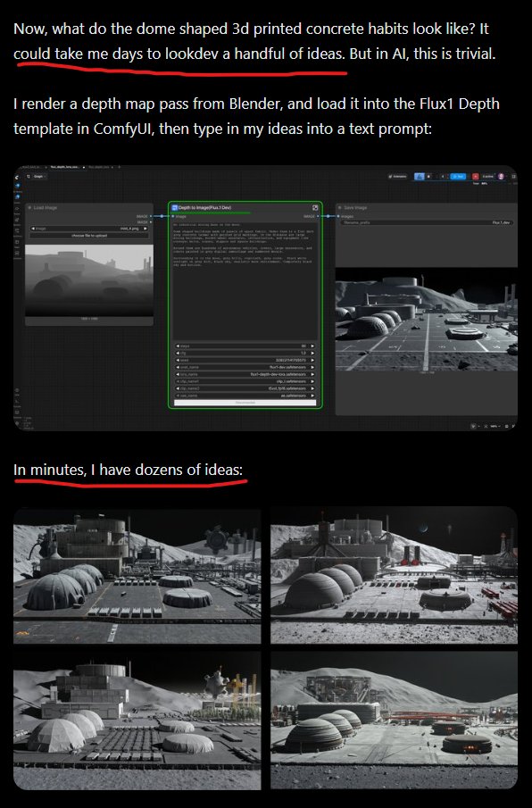The image size is (532, 808).
Task: Open the unet_name model dropdown
Action: 245,368
